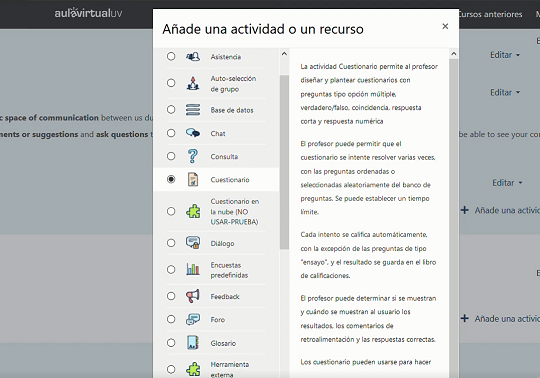The height and width of the screenshot is (378, 540).
Task: Click the Diálogo label
Action: click(222, 243)
